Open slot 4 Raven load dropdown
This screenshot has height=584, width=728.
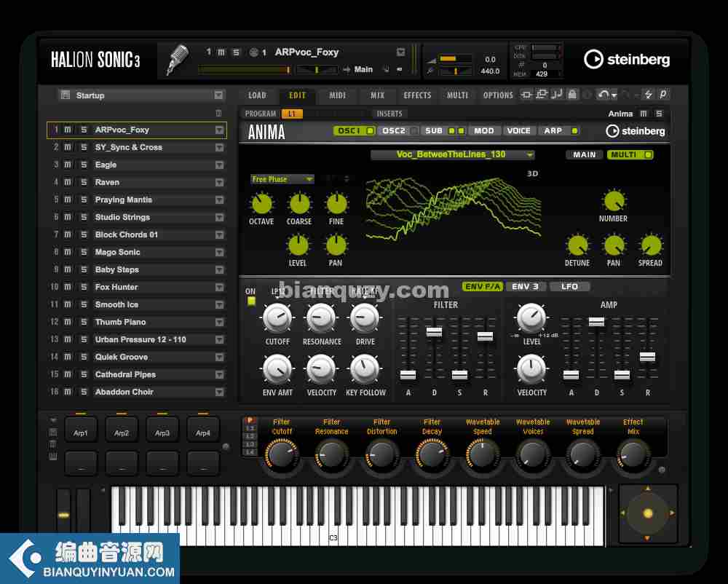tap(220, 183)
